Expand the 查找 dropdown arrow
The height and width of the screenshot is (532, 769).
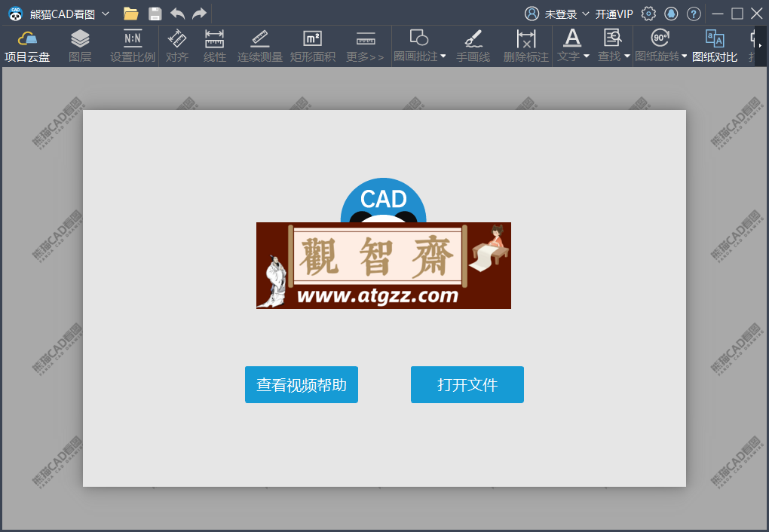[627, 57]
